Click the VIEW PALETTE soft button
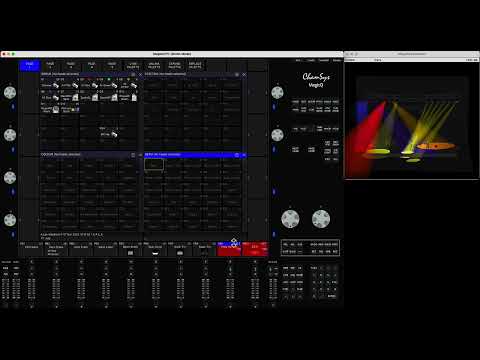Image resolution: width=480 pixels, height=360 pixels. [x=133, y=65]
